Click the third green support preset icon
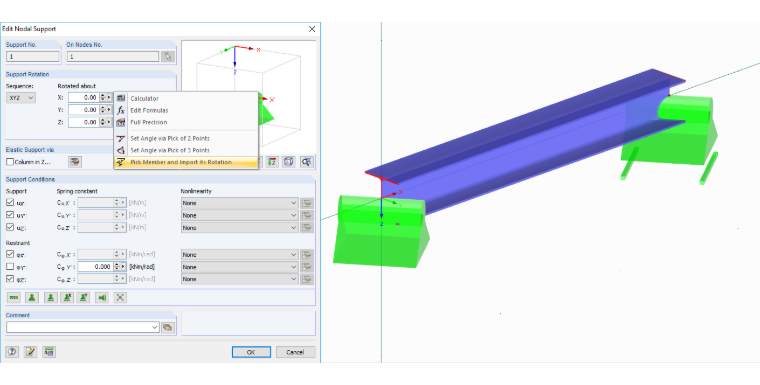This screenshot has width=760, height=385. (x=50, y=297)
